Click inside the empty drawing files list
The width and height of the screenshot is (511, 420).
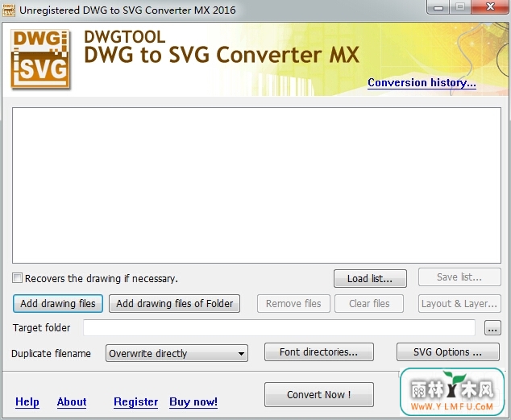click(x=256, y=185)
